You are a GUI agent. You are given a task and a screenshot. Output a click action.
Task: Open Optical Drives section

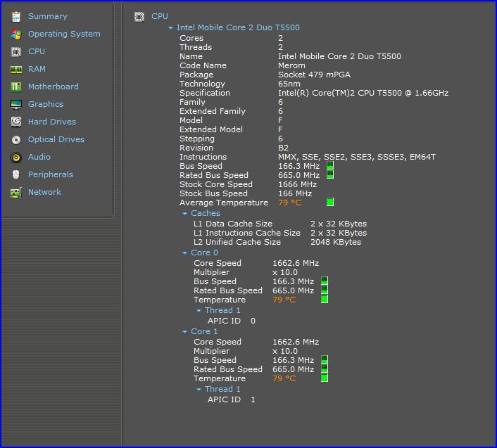[56, 140]
